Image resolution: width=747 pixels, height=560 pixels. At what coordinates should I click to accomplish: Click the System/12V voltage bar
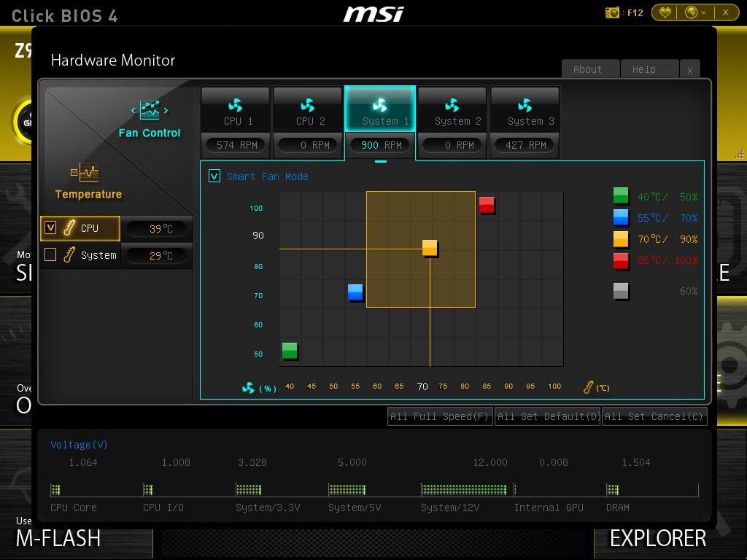point(463,489)
